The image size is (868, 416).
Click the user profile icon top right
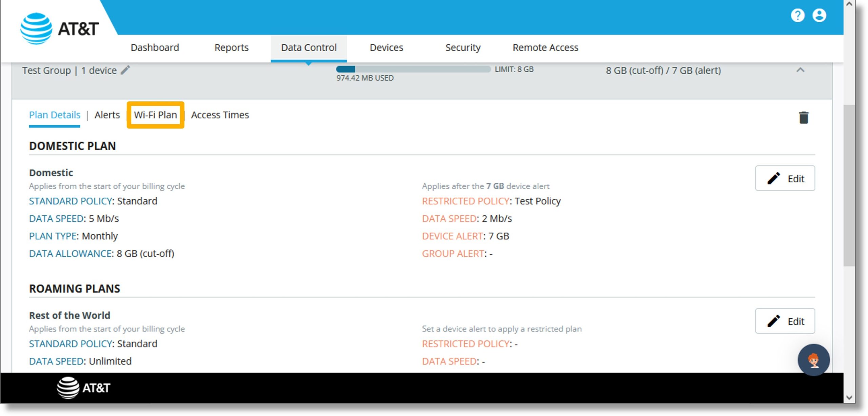[x=821, y=14]
